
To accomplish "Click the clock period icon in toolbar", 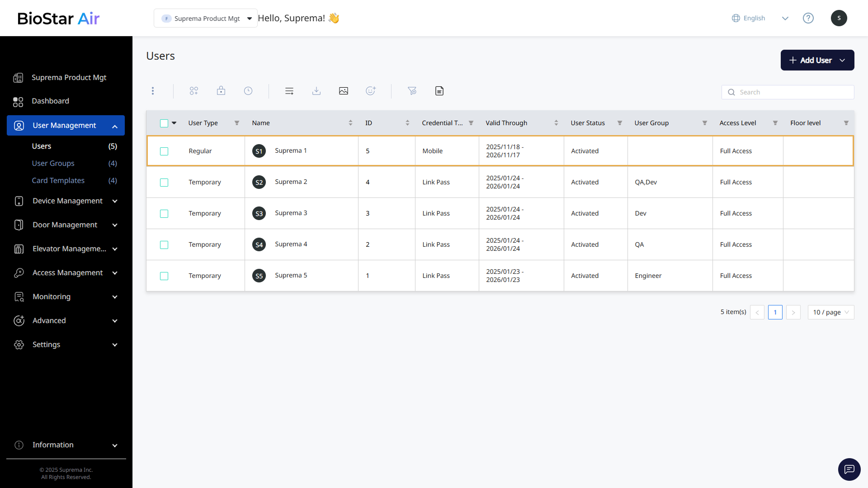I will [x=248, y=91].
